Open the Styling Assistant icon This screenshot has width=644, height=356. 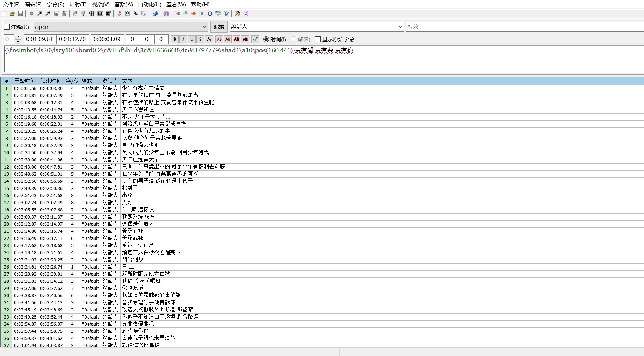click(x=185, y=14)
